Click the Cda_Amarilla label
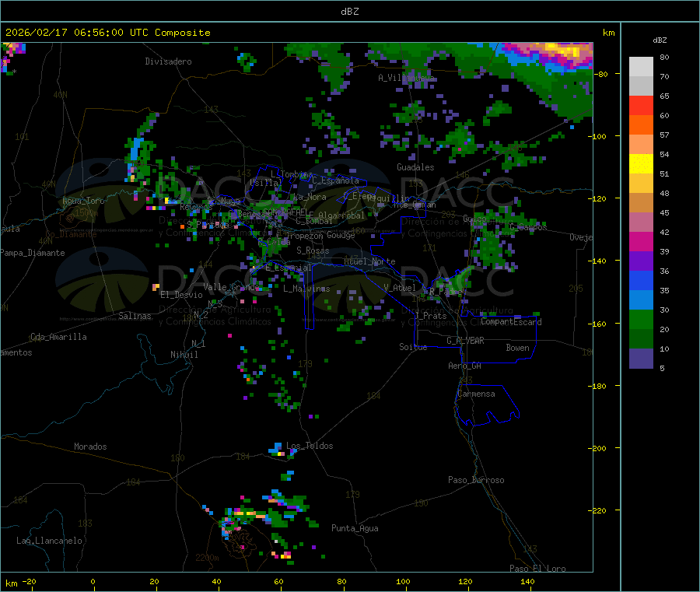The height and width of the screenshot is (592, 700). tap(58, 337)
